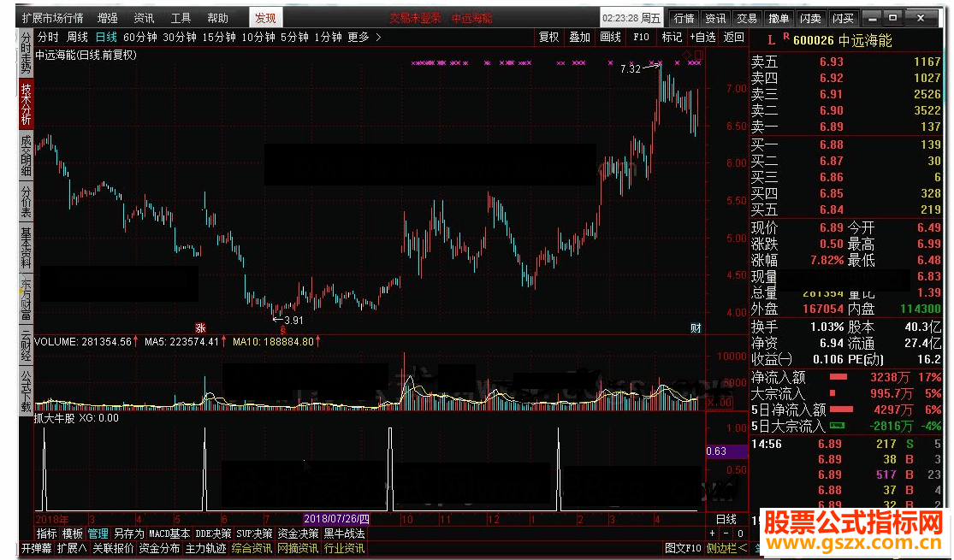Switch to the 分时 period

(x=48, y=37)
